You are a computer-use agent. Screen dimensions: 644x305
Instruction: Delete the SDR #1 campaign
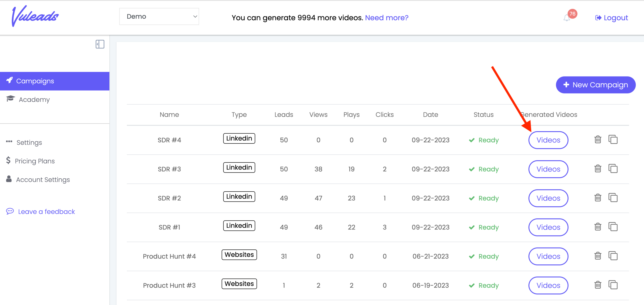[598, 226]
